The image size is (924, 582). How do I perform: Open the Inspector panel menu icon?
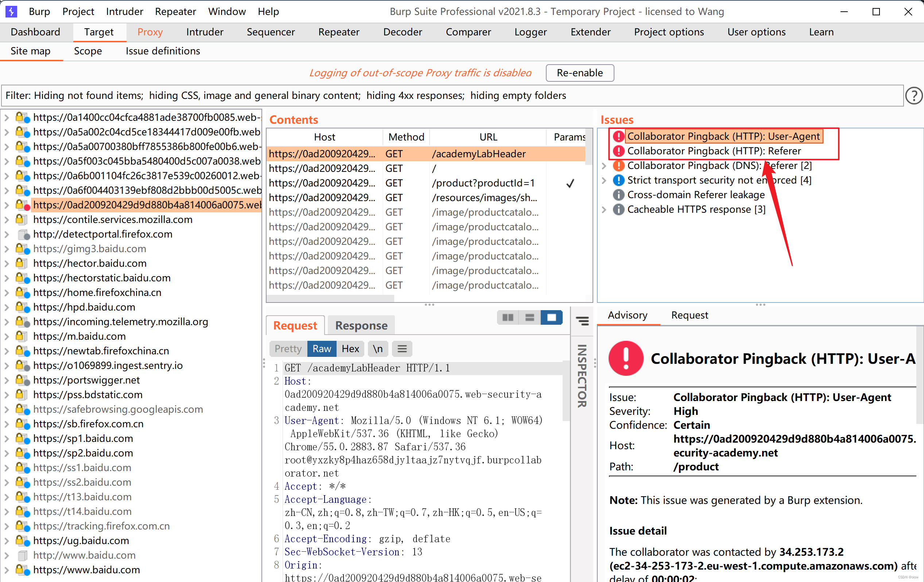coord(582,321)
